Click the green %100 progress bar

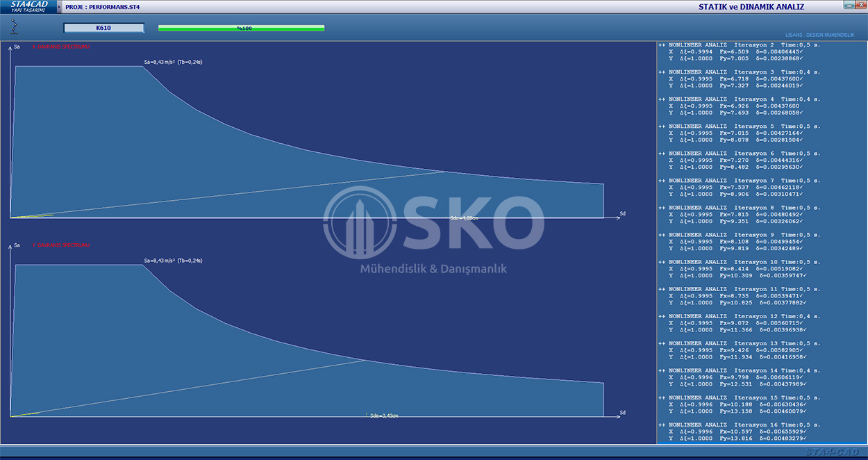point(241,28)
